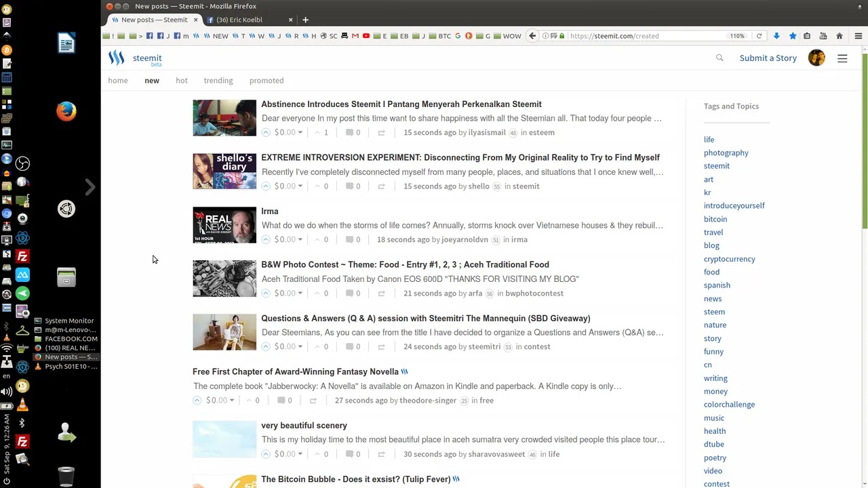
Task: Open the Steemit search magnifier
Action: click(719, 58)
